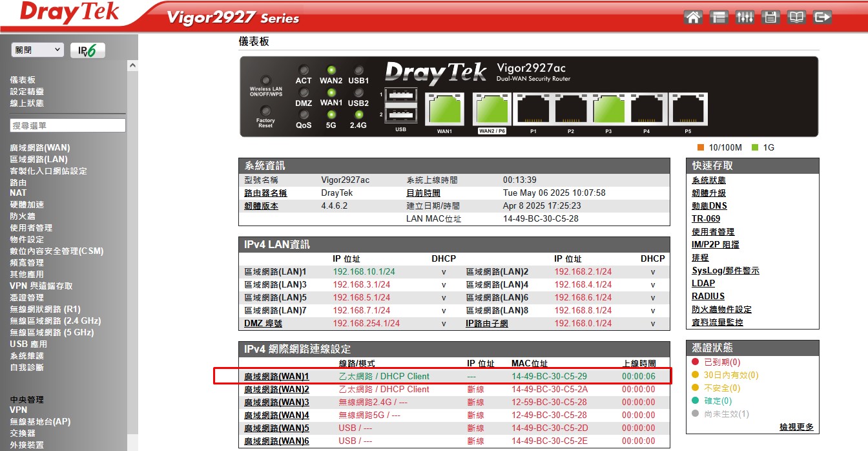
Task: Click the green 1G legend swatch
Action: point(755,147)
